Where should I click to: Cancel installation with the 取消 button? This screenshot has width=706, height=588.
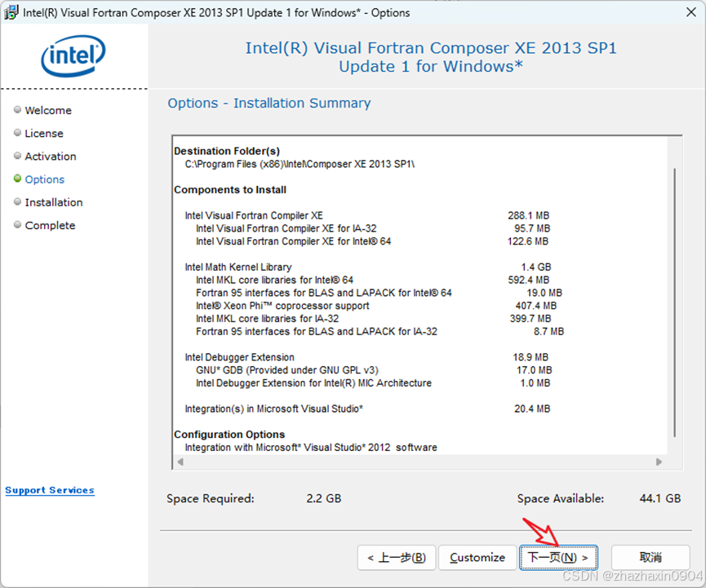tap(650, 558)
